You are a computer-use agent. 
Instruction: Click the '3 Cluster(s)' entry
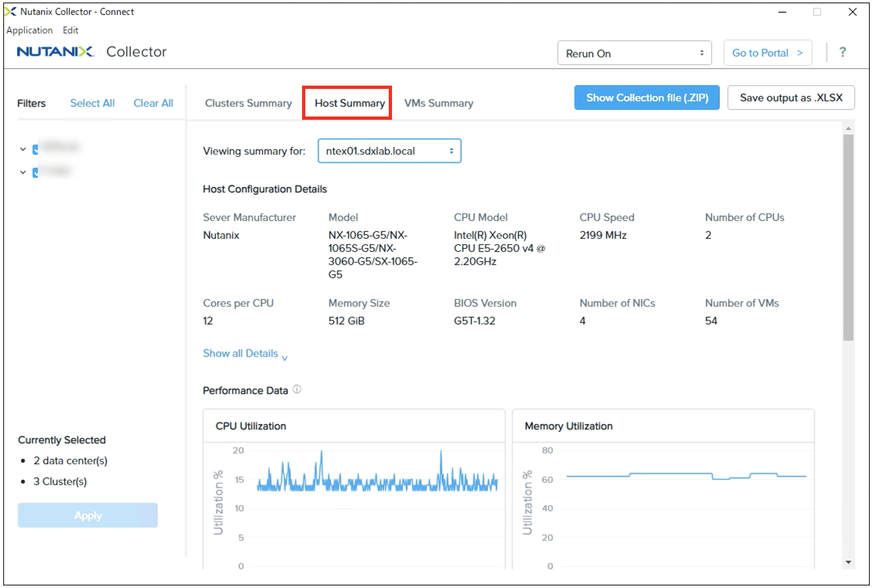[x=60, y=481]
